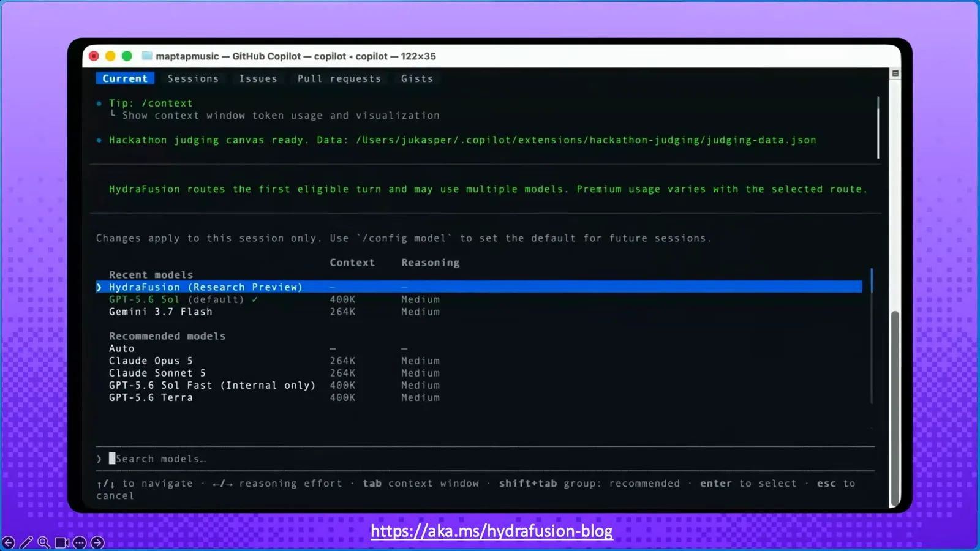This screenshot has width=980, height=551.
Task: Select the Auto model option
Action: point(121,348)
